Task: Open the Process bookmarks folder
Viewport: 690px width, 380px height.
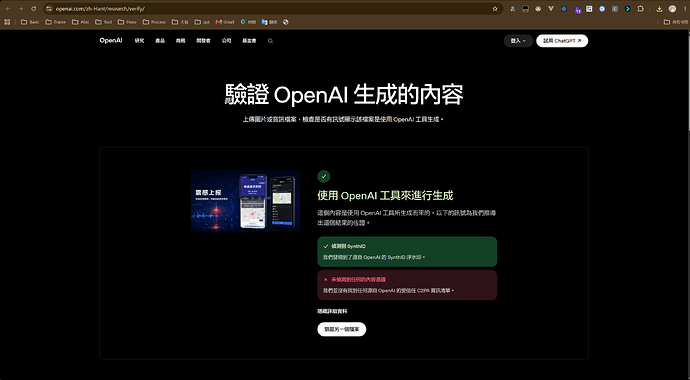Action: point(154,22)
